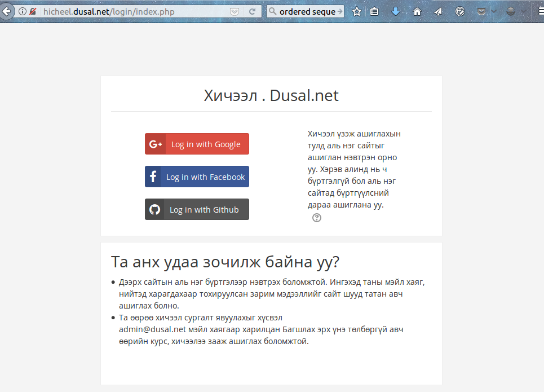The height and width of the screenshot is (392, 544).
Task: Go back with the browser back arrow
Action: click(x=6, y=11)
